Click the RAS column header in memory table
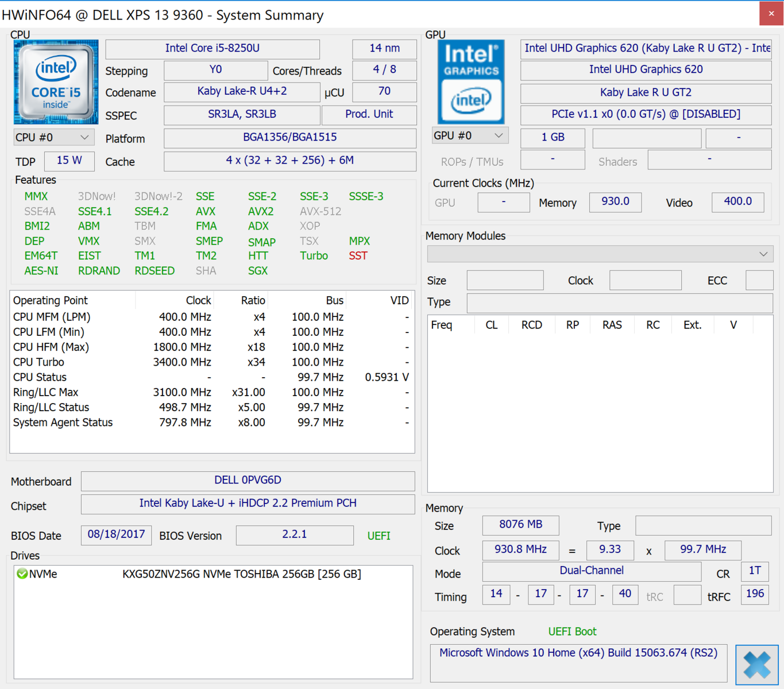This screenshot has height=689, width=784. 612,325
